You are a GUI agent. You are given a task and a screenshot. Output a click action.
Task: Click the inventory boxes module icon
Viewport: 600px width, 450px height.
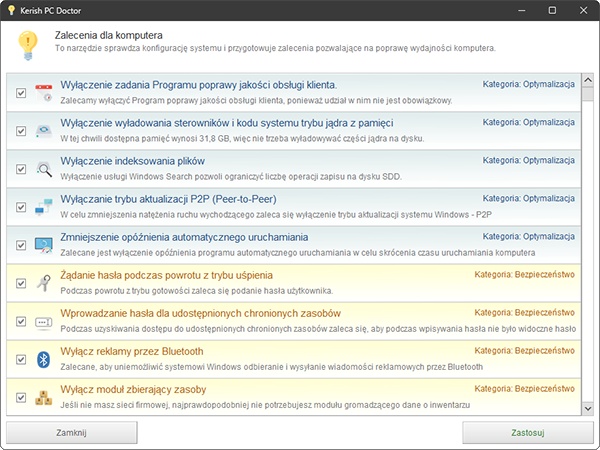point(44,398)
